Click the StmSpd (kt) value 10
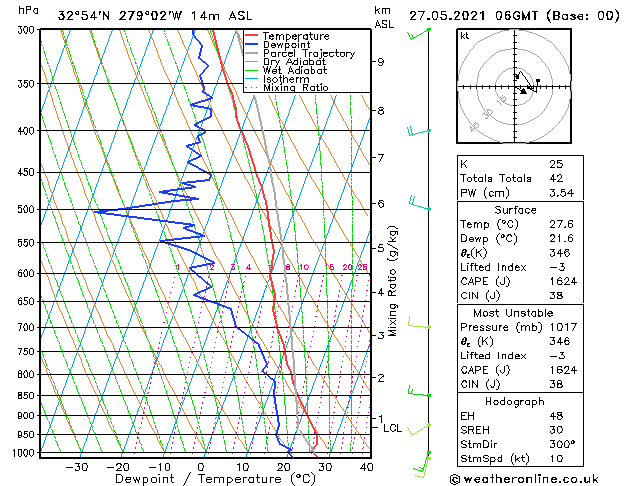Viewport: 629px width, 486px height. pos(556,458)
